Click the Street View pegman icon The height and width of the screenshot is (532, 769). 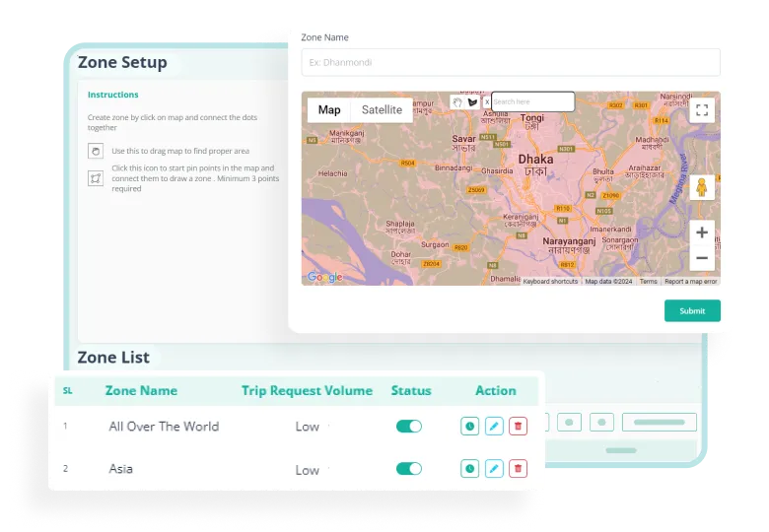(x=702, y=187)
